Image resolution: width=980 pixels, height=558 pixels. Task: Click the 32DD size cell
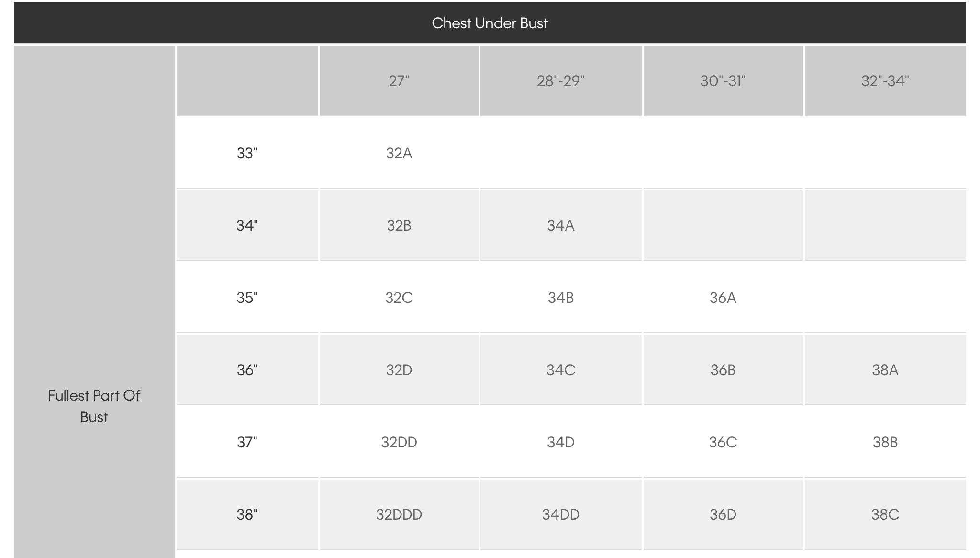tap(399, 442)
